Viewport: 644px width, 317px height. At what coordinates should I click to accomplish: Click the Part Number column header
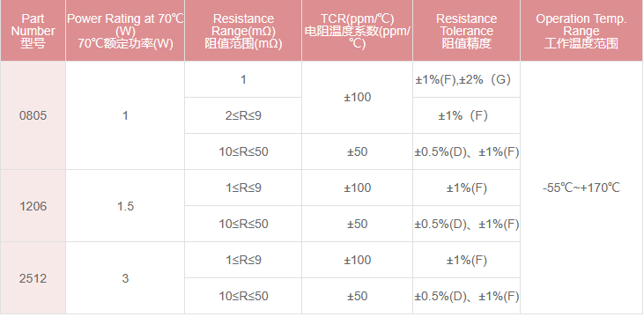point(33,31)
